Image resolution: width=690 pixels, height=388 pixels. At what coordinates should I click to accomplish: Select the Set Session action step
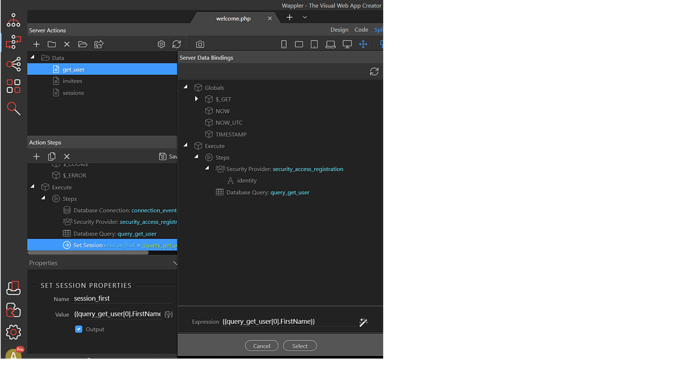[102, 245]
